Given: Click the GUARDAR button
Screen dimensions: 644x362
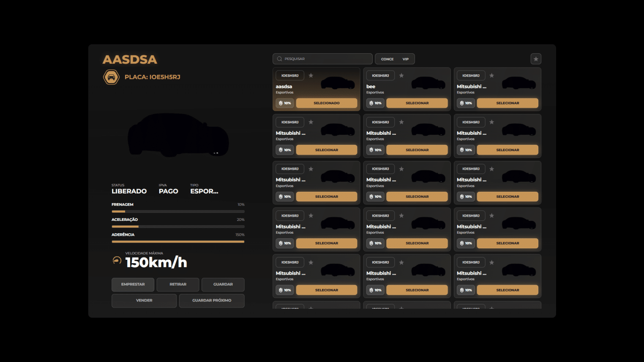Looking at the screenshot, I should pos(223,285).
